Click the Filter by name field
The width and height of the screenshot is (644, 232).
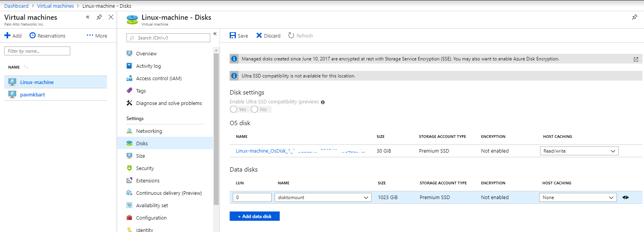pos(37,51)
